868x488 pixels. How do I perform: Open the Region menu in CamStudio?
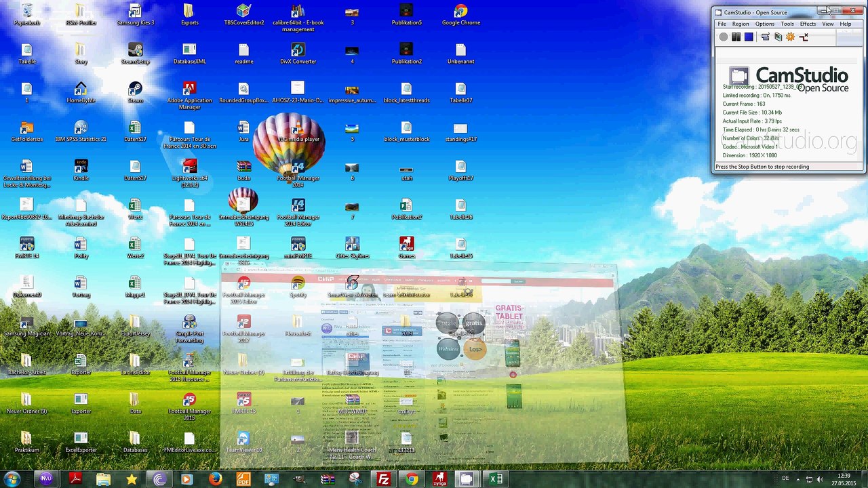pyautogui.click(x=741, y=24)
